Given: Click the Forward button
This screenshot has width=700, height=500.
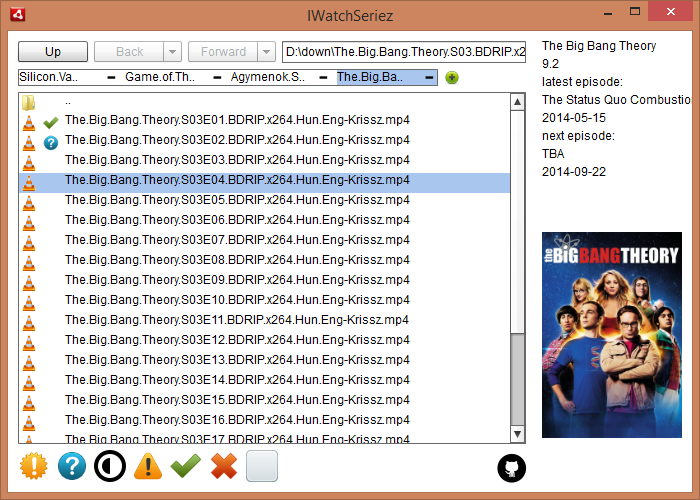Looking at the screenshot, I should [223, 52].
